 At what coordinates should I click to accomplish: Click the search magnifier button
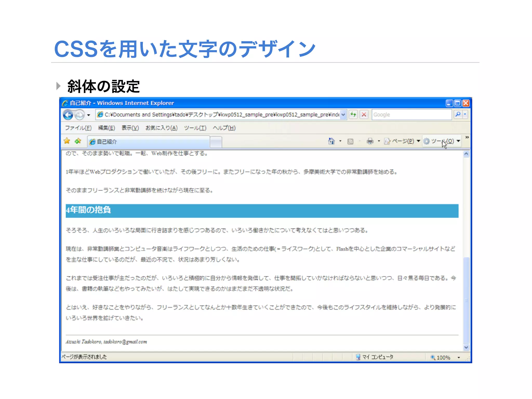tap(458, 114)
